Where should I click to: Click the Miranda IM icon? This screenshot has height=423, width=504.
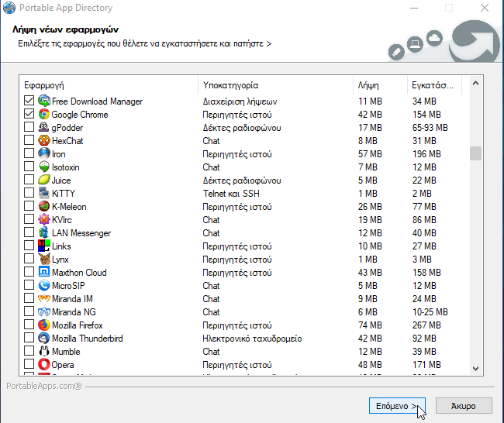(44, 299)
